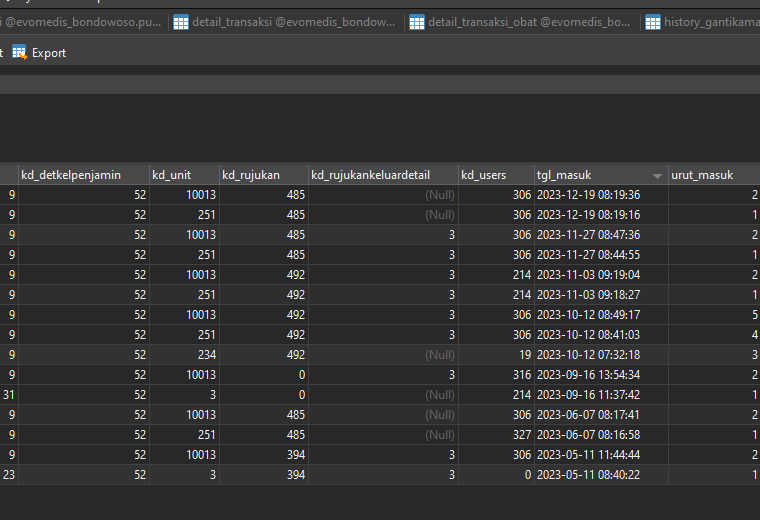Viewport: 760px width, 520px height.
Task: Open the detail_transaksi @evomedis_bondowoso tab
Action: (285, 22)
